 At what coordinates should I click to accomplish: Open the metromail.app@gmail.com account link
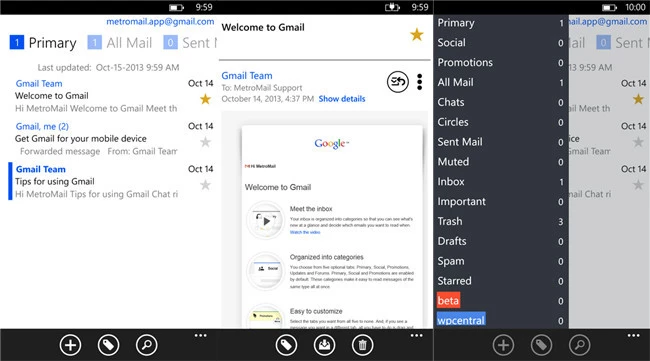(x=160, y=22)
